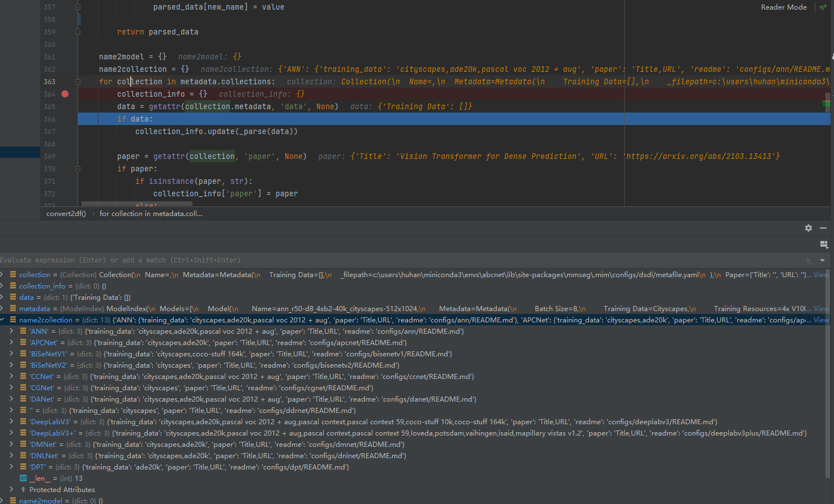The height and width of the screenshot is (504, 834).
Task: Expand the Protected Attributes group
Action: tap(12, 489)
